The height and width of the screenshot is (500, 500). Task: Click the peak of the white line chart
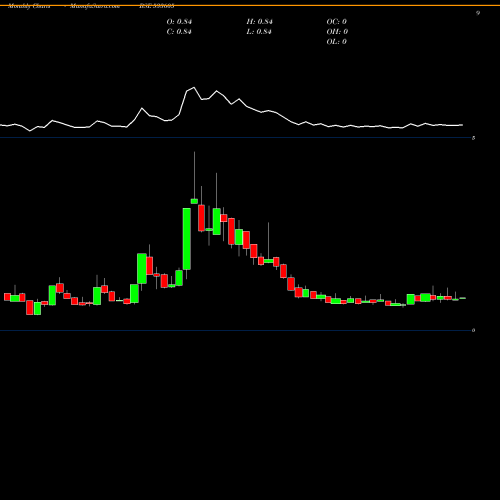(194, 88)
